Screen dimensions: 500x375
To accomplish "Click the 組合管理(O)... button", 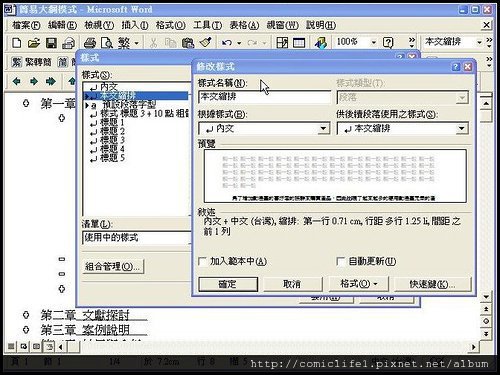I will pos(113,266).
